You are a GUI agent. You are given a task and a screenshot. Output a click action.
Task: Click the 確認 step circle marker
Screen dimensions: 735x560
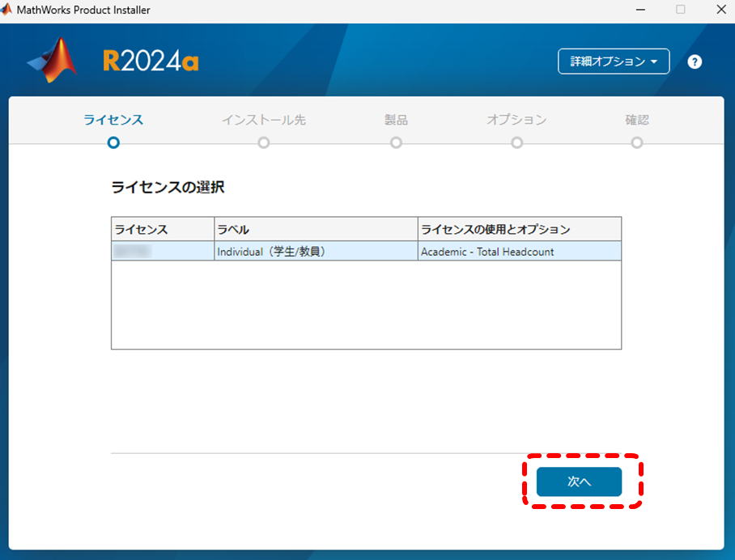pyautogui.click(x=637, y=142)
